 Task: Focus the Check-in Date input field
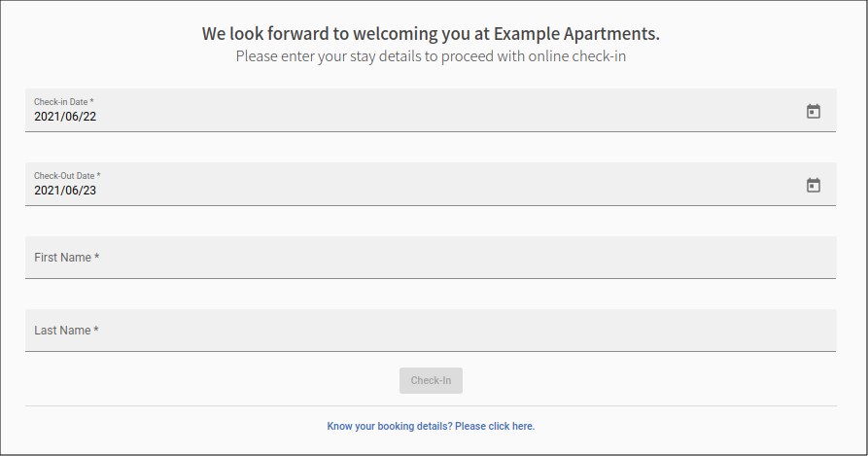pyautogui.click(x=431, y=110)
